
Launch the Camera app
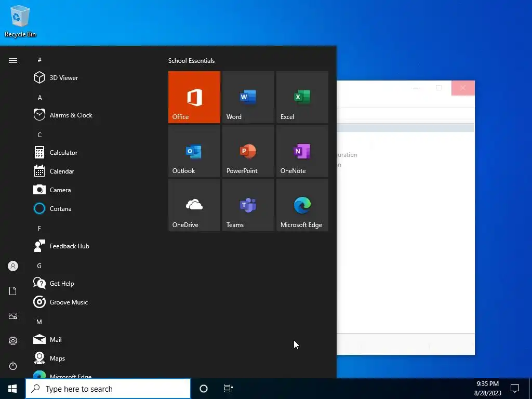91,190
